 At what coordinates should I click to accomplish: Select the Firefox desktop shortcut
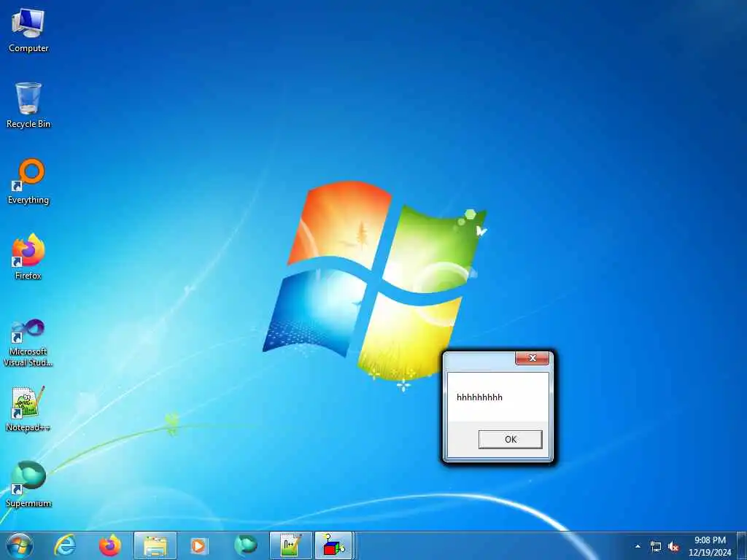pos(28,257)
